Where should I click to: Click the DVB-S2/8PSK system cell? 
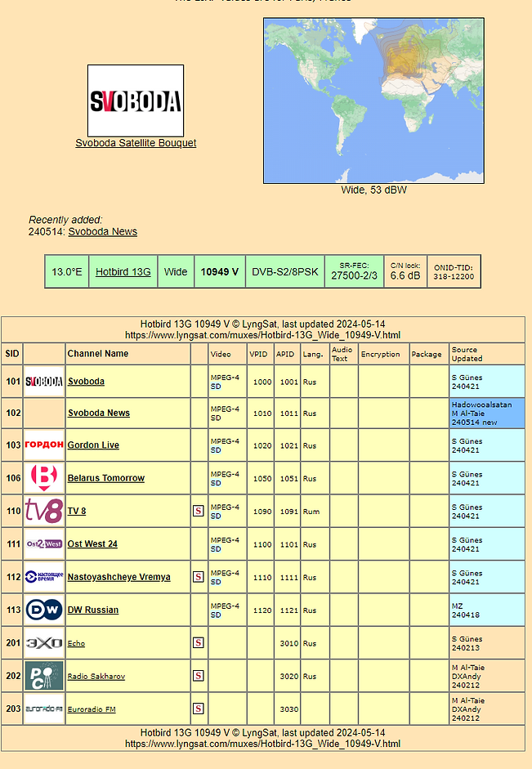click(x=285, y=271)
